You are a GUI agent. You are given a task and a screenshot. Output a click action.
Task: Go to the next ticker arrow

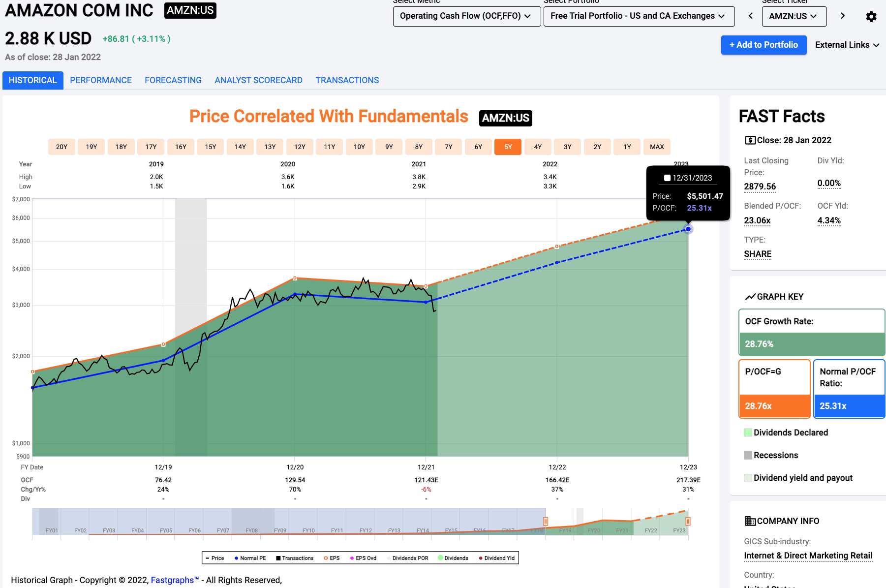pos(843,16)
